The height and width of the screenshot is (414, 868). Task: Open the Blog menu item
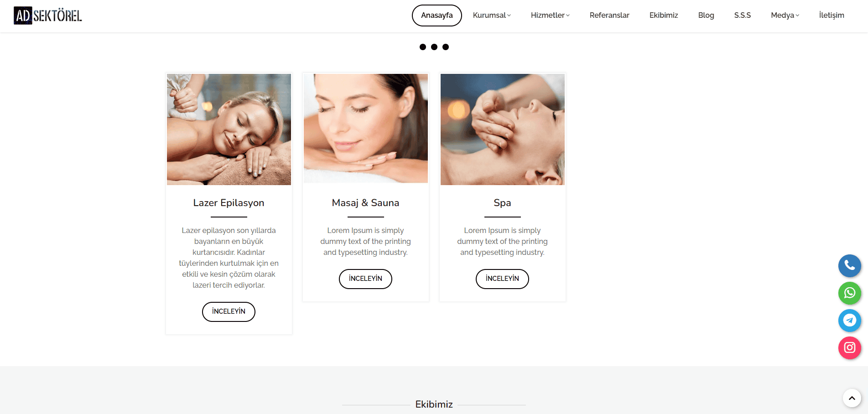[x=706, y=16]
